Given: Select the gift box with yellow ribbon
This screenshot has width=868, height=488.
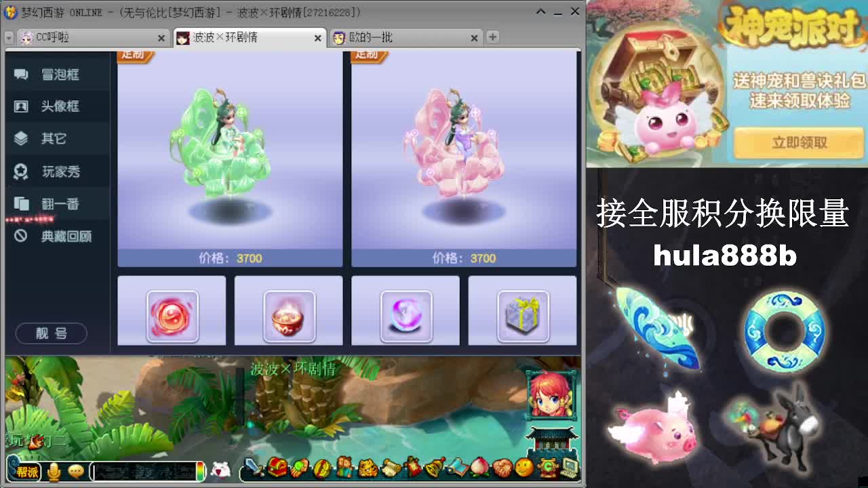Looking at the screenshot, I should [x=523, y=316].
